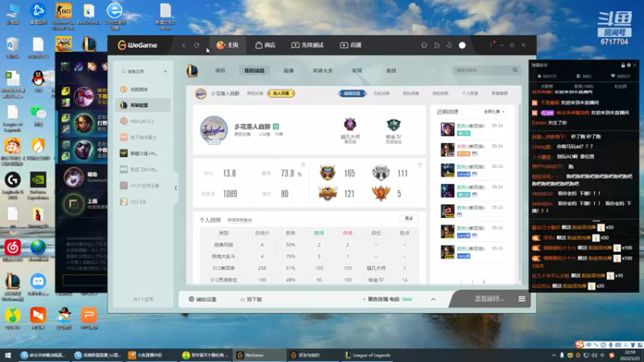
Task: Open the 查找 tab
Action: [391, 71]
